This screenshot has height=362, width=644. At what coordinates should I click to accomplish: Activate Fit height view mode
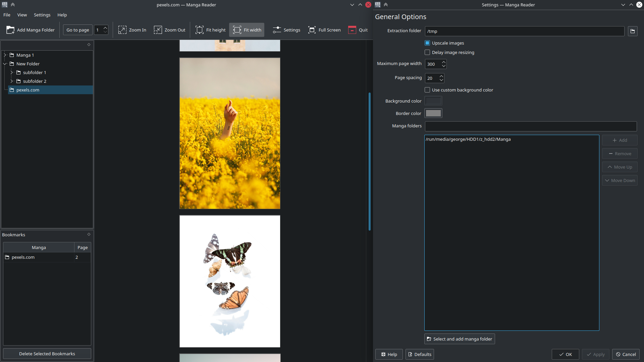click(210, 30)
